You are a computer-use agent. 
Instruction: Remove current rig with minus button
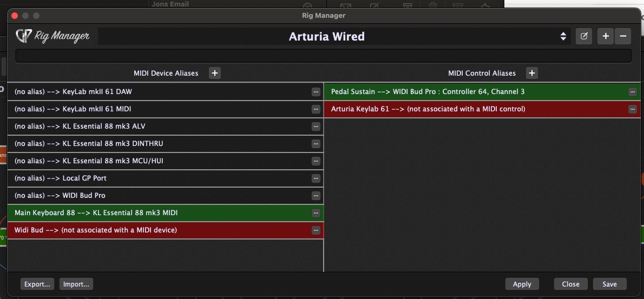coord(623,36)
